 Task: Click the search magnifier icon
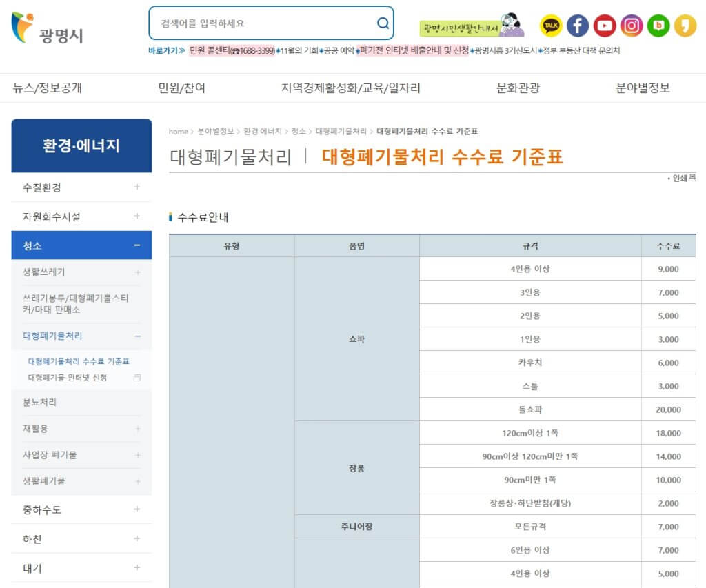point(383,23)
